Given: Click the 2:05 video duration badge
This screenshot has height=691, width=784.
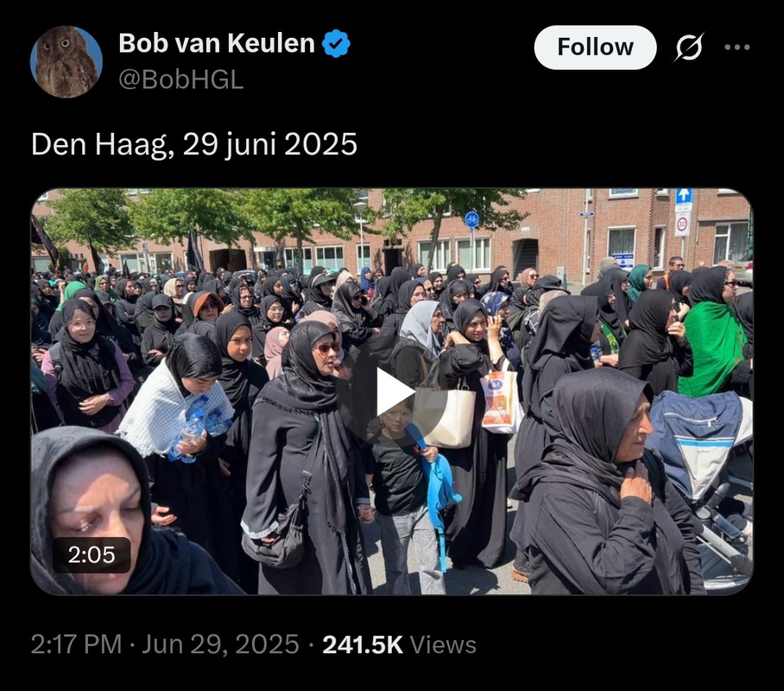Looking at the screenshot, I should click(x=92, y=555).
